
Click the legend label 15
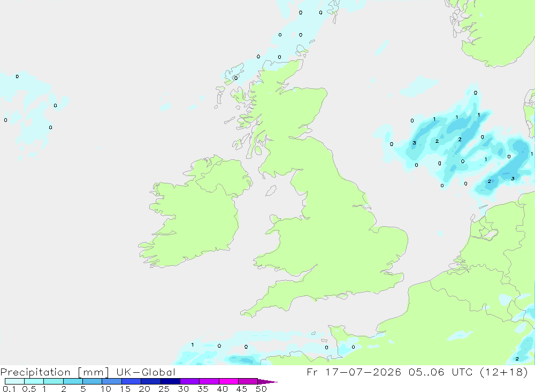125,389
